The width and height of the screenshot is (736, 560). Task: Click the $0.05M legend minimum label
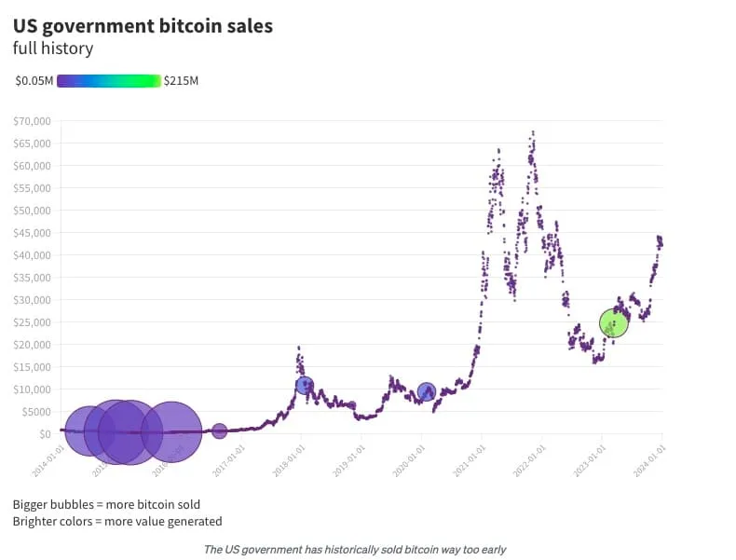coord(34,81)
